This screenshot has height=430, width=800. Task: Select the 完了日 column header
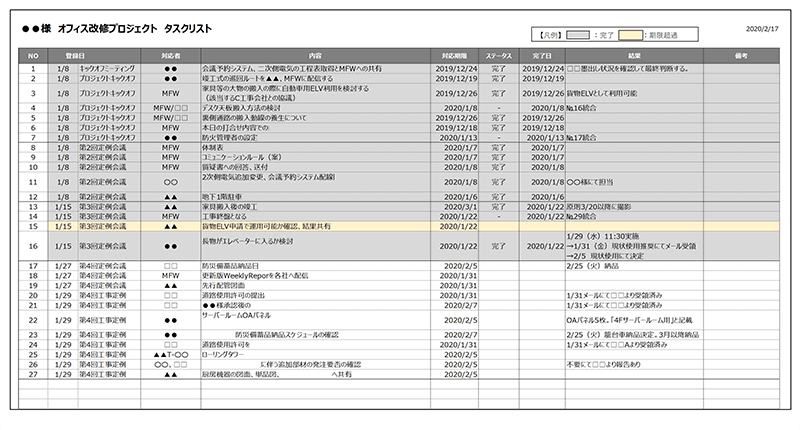click(543, 55)
